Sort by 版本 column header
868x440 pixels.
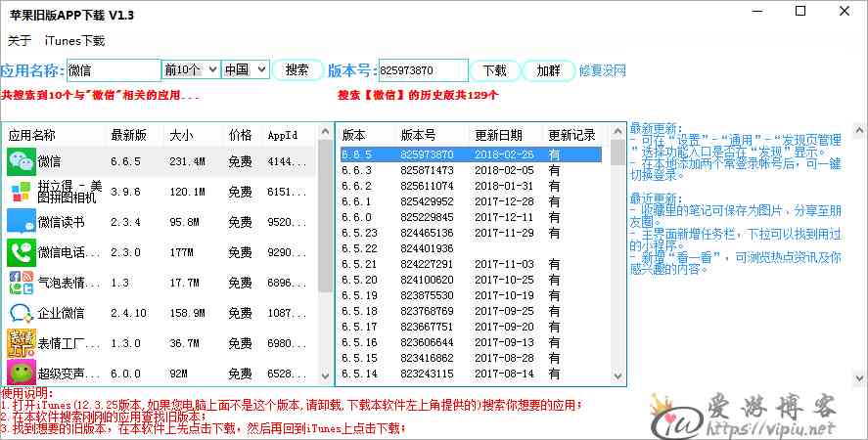366,135
